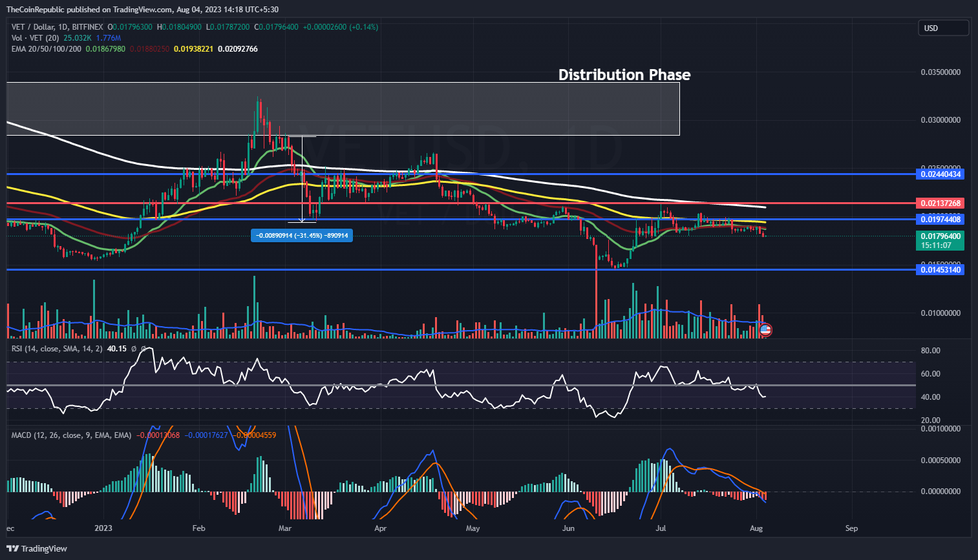
Task: Click the RSI 80.00 scale value
Action: click(931, 351)
